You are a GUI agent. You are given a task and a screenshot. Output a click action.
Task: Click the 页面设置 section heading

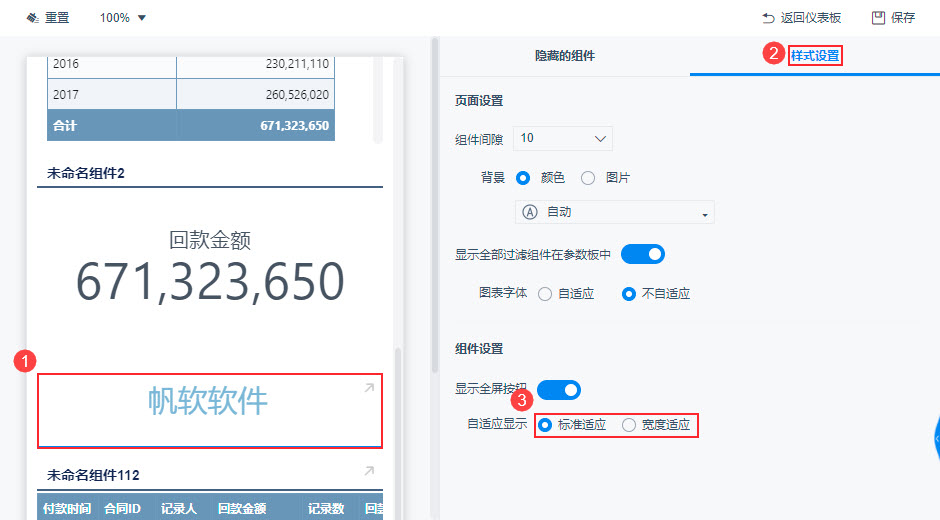pyautogui.click(x=478, y=101)
